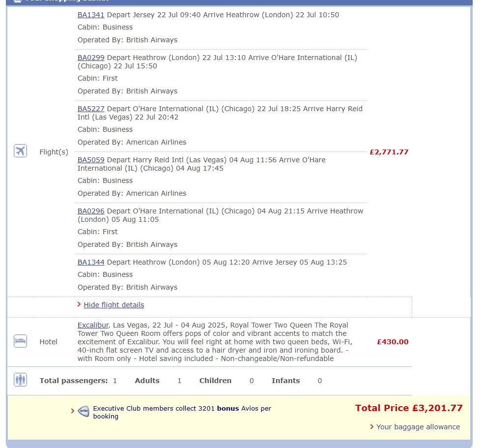Click the Total Price £3,201.77 text
Viewport: 483px width, 448px height.
pyautogui.click(x=409, y=408)
